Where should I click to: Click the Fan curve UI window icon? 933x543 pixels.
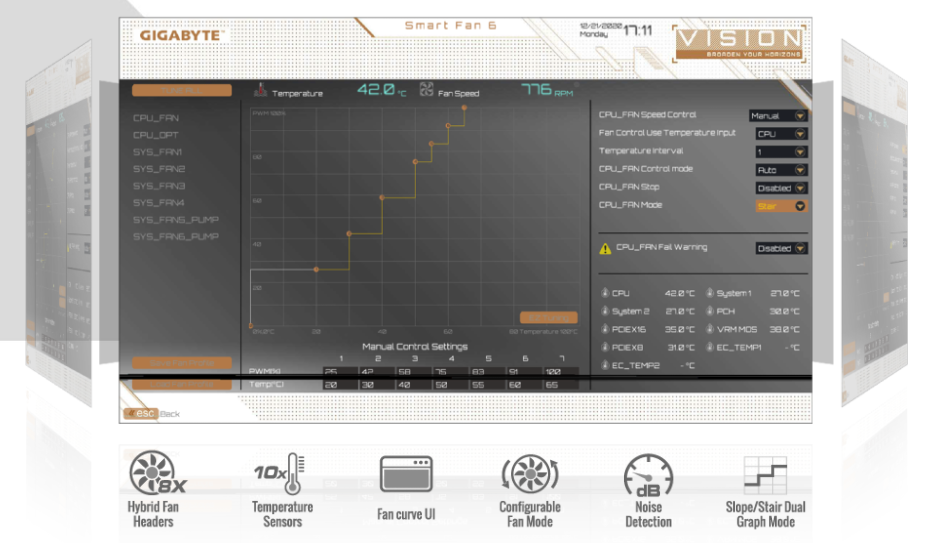[x=406, y=474]
